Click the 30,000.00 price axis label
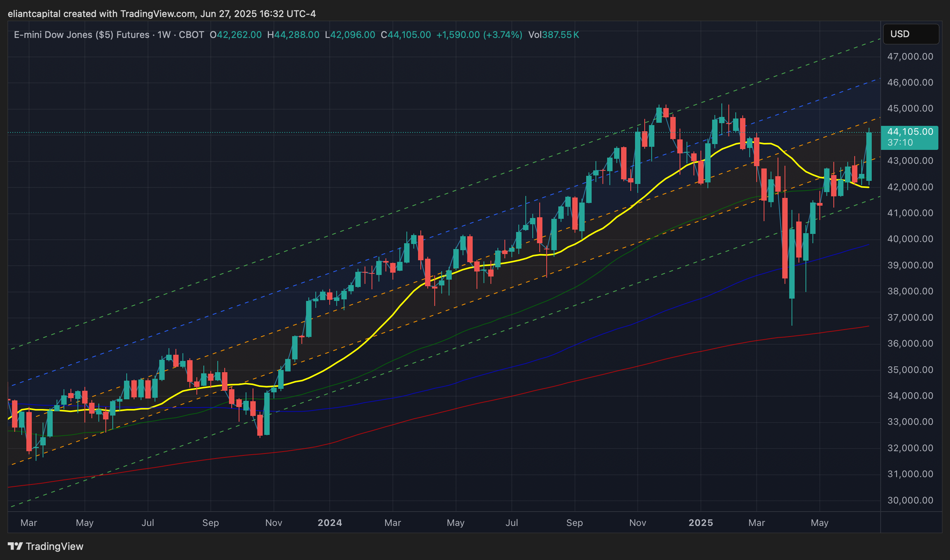Image resolution: width=950 pixels, height=560 pixels. click(910, 500)
